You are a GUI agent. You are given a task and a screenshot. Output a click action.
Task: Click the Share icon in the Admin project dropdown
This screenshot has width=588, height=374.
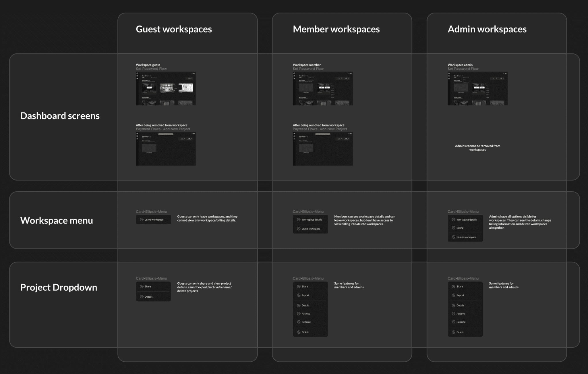pos(454,287)
